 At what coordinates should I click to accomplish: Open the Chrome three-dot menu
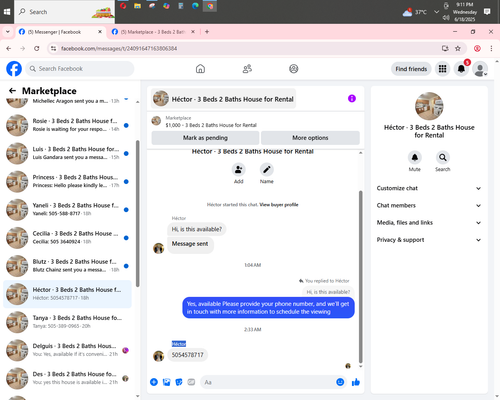click(491, 49)
